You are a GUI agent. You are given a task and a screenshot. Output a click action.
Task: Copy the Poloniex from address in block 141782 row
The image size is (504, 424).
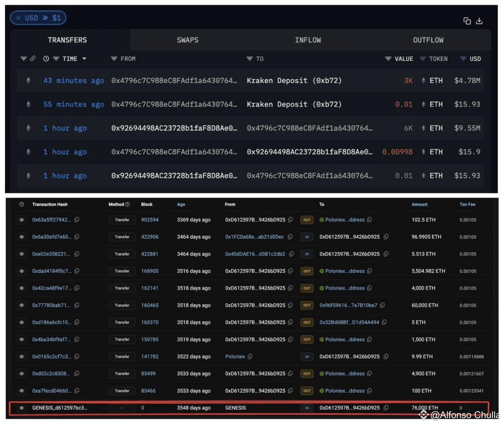point(250,356)
